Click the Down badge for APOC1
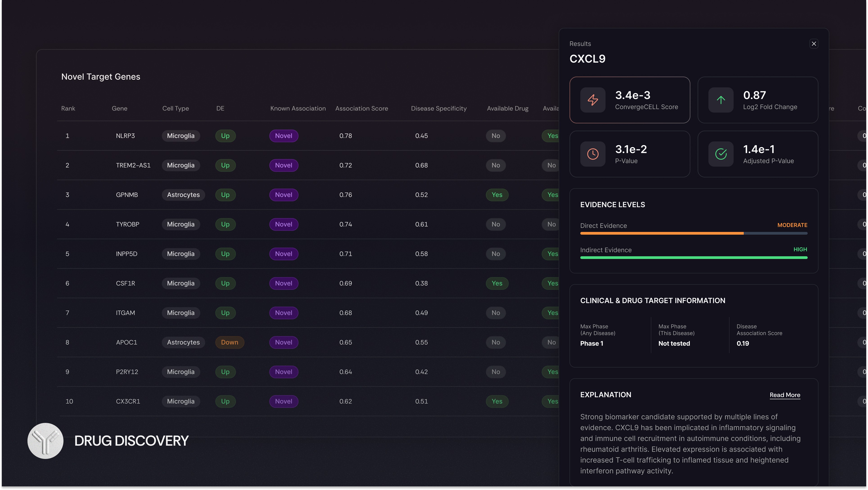 229,343
